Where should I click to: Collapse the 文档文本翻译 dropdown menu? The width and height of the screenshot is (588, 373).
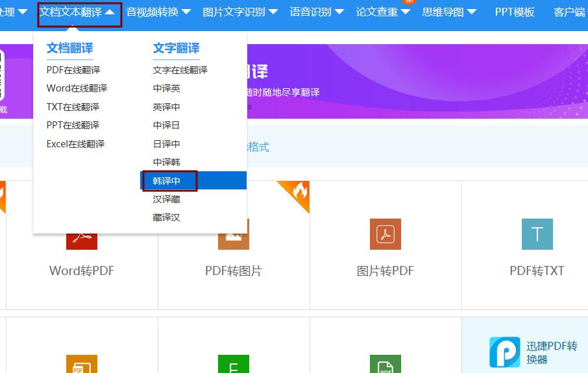pyautogui.click(x=79, y=14)
